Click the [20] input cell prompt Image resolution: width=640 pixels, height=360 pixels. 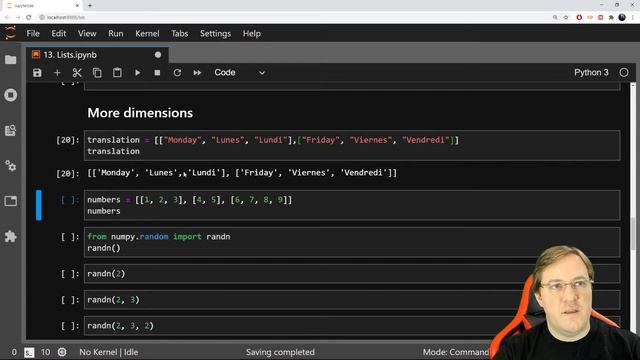[68, 140]
